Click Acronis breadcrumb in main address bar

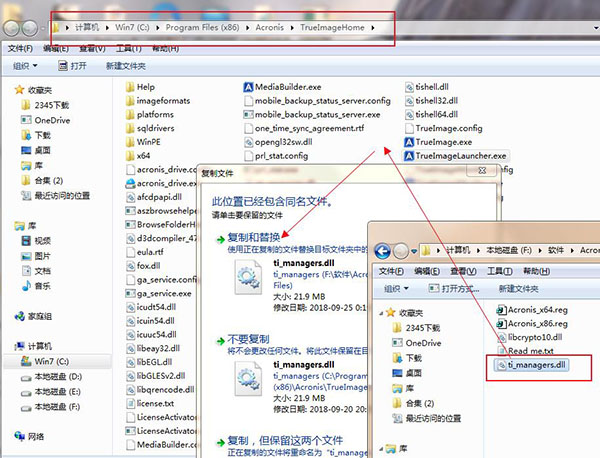[270, 28]
